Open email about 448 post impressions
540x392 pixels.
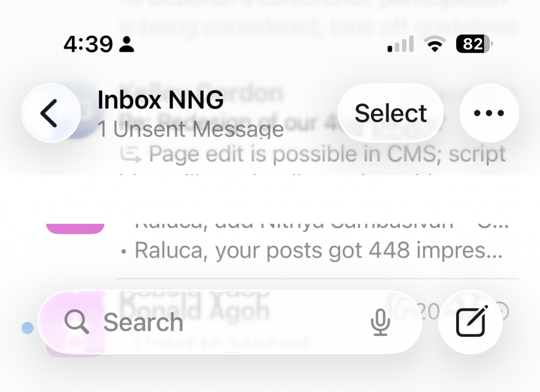[319, 251]
